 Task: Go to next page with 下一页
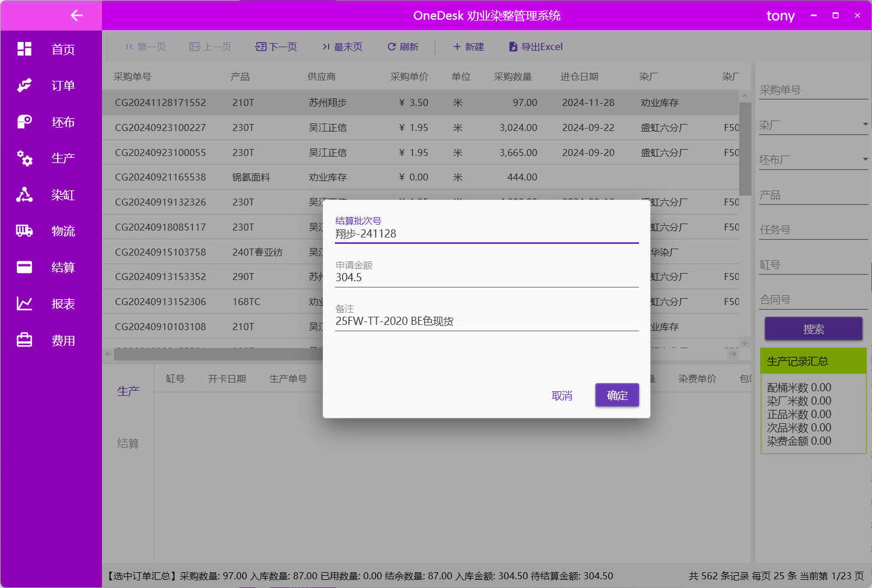[x=277, y=47]
